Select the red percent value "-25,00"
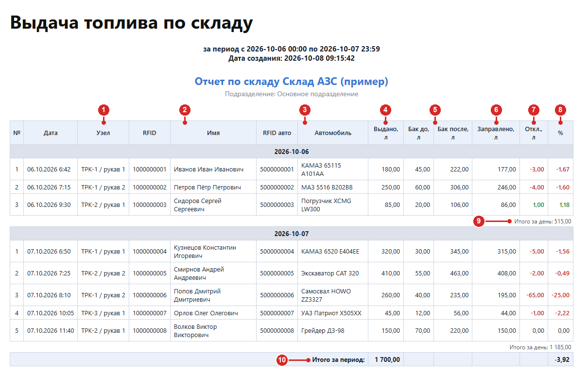Image resolution: width=588 pixels, height=375 pixels. 560,295
